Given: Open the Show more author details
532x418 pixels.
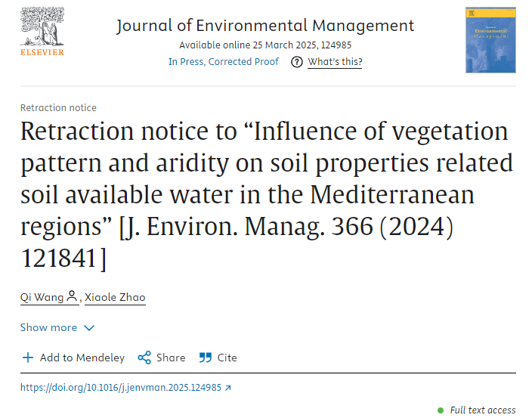Looking at the screenshot, I should click(57, 327).
